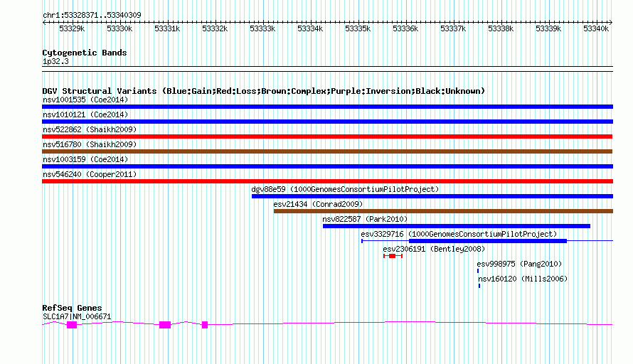Open the nsv516780 (Shaikh2009) label
This screenshot has height=364, width=633.
tap(90, 144)
